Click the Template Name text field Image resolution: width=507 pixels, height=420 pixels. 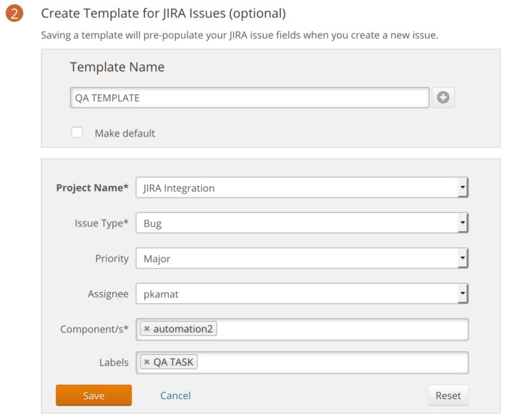coord(249,98)
